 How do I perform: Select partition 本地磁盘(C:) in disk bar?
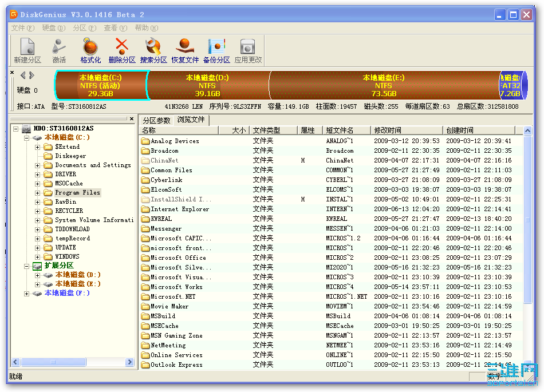(x=102, y=86)
